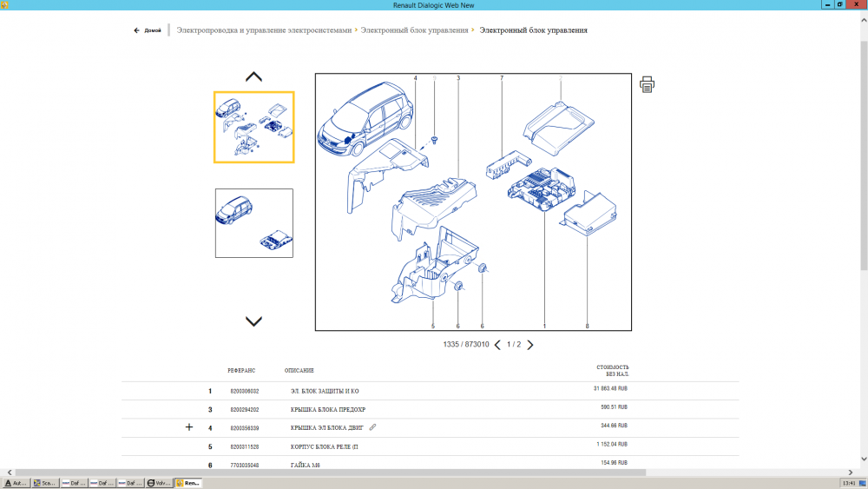Click callout number 7 above the diagram
The image size is (868, 489).
(x=502, y=78)
